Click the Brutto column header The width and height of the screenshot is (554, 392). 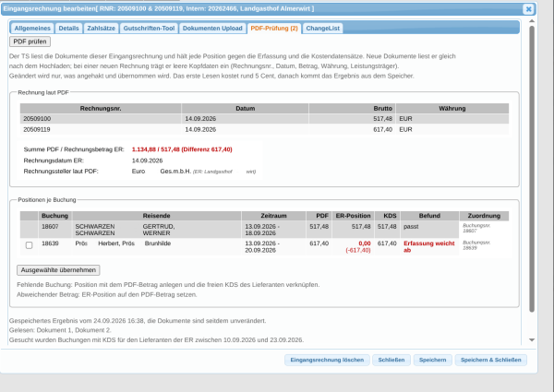click(353, 108)
